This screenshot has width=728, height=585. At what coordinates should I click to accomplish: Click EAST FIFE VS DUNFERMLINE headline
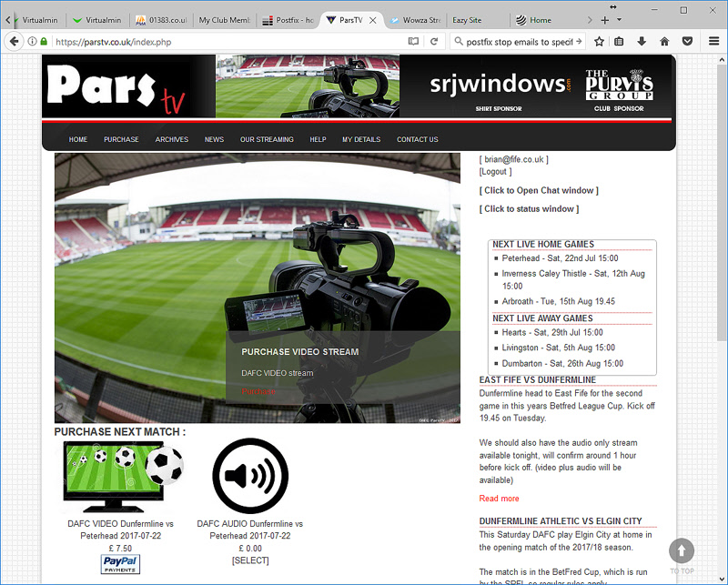coord(538,379)
